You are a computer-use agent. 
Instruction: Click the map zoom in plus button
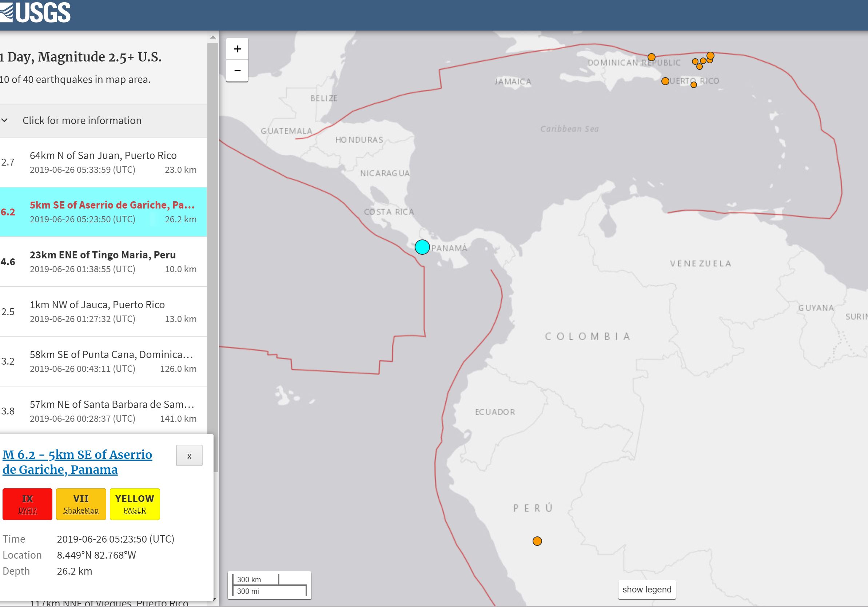pos(237,49)
